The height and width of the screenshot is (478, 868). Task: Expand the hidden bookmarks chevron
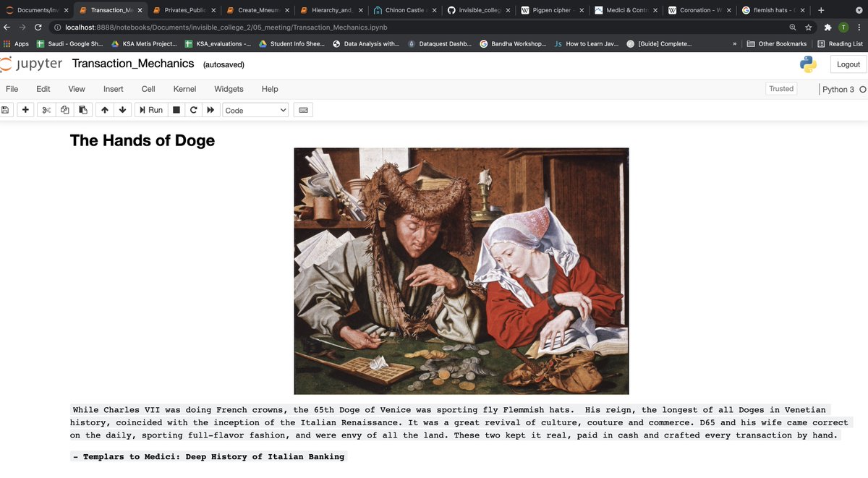click(x=734, y=43)
